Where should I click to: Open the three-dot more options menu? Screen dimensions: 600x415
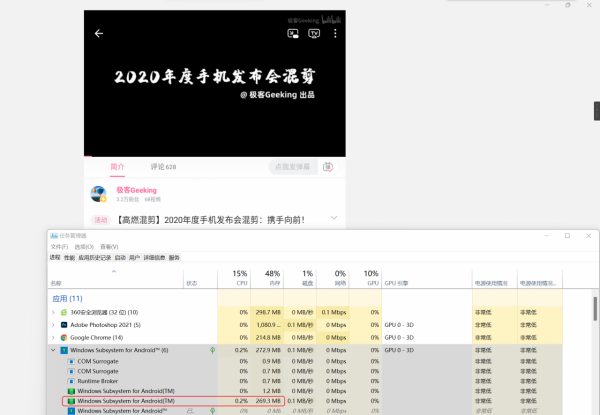pos(335,34)
